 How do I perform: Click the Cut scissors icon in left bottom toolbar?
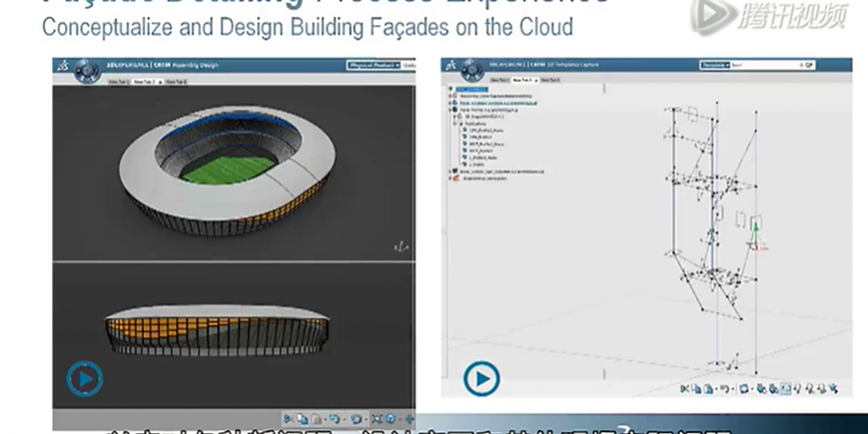pyautogui.click(x=289, y=419)
